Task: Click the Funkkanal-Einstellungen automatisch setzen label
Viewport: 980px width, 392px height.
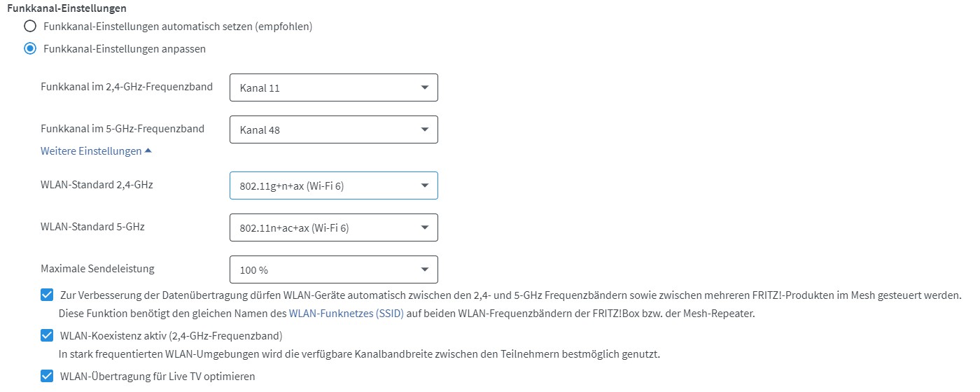Action: (177, 27)
